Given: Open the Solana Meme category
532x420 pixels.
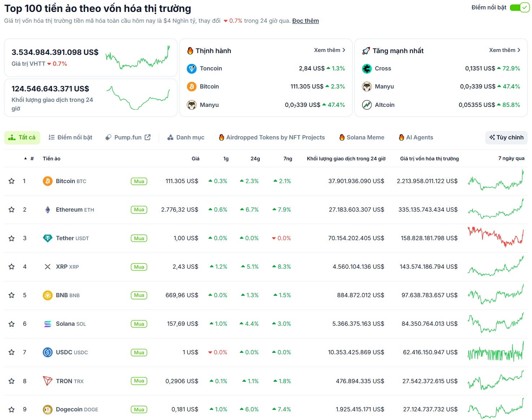Looking at the screenshot, I should 362,137.
